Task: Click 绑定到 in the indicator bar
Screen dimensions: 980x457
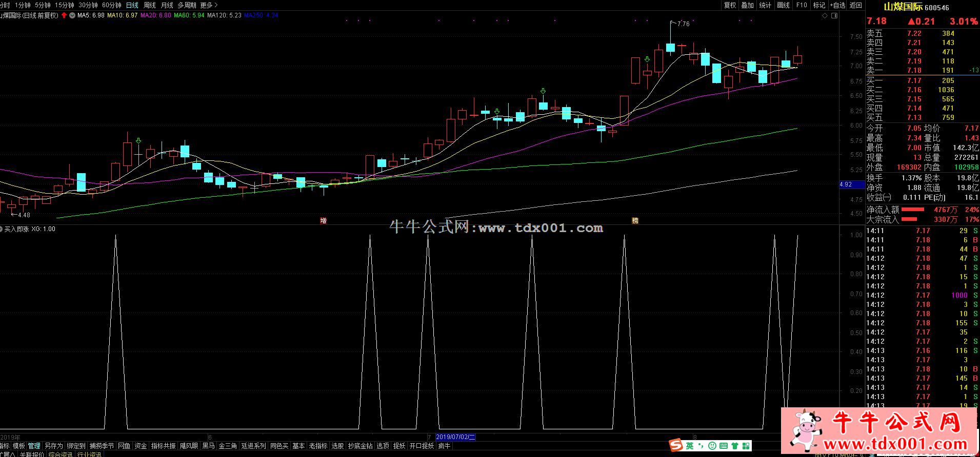Action: (76, 446)
